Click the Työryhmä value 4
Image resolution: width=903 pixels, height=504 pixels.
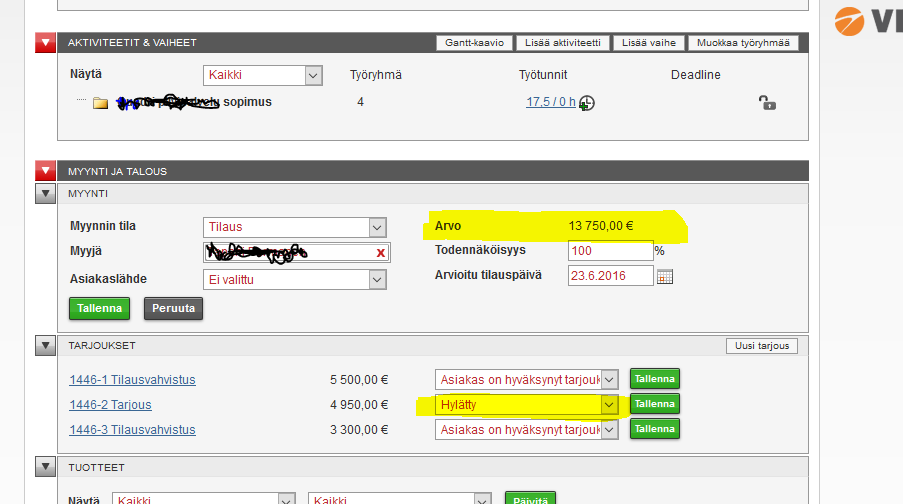coord(361,102)
